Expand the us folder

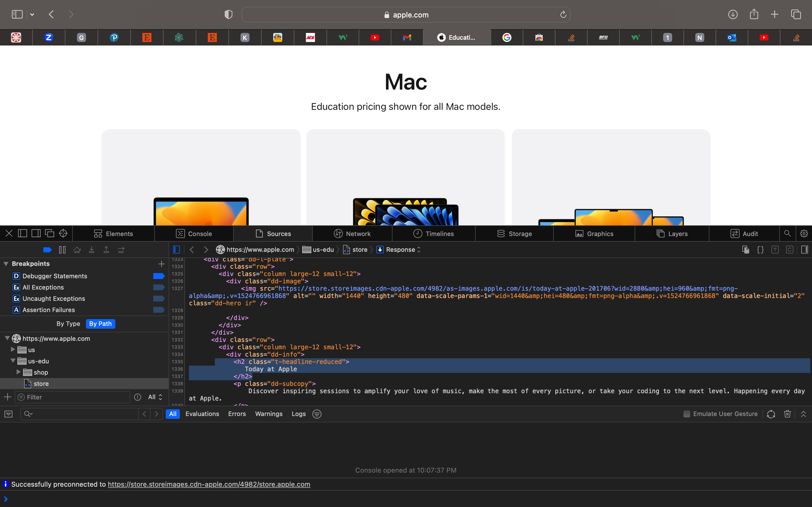pos(13,349)
